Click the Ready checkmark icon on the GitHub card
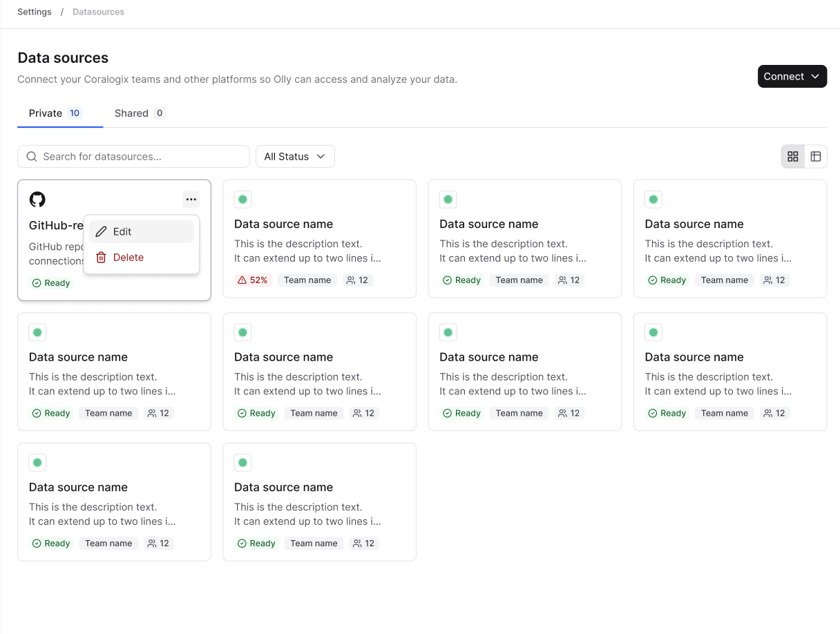The height and width of the screenshot is (634, 840). pyautogui.click(x=37, y=282)
